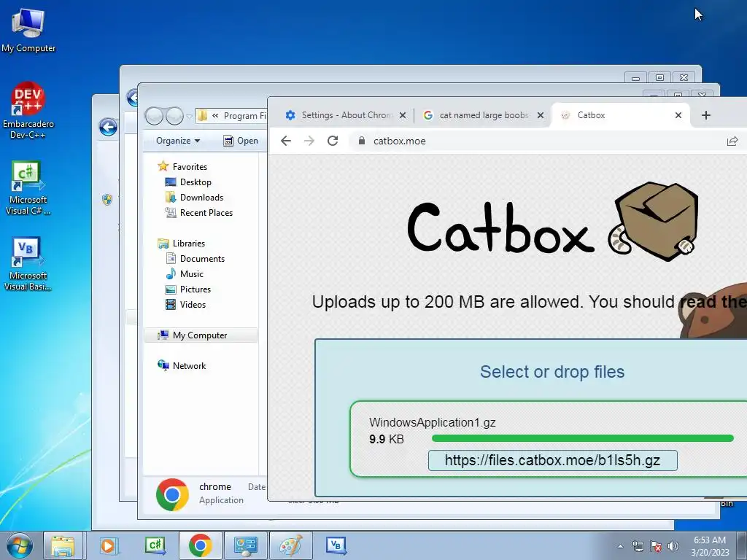Open Visual Basic from the taskbar

(x=336, y=545)
